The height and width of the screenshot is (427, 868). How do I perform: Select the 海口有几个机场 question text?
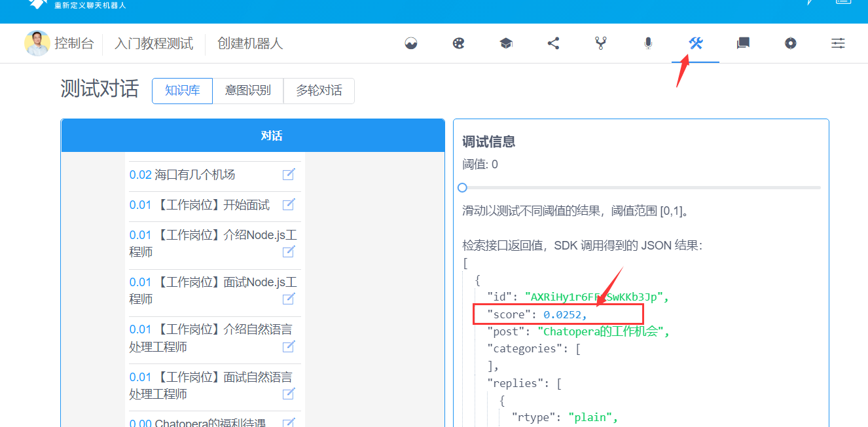click(x=195, y=175)
